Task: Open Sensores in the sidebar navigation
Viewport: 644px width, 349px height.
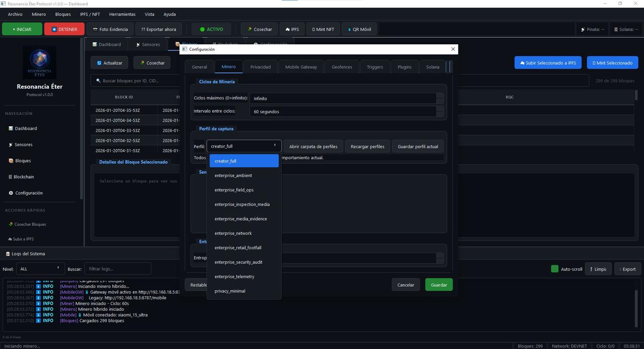Action: 23,145
